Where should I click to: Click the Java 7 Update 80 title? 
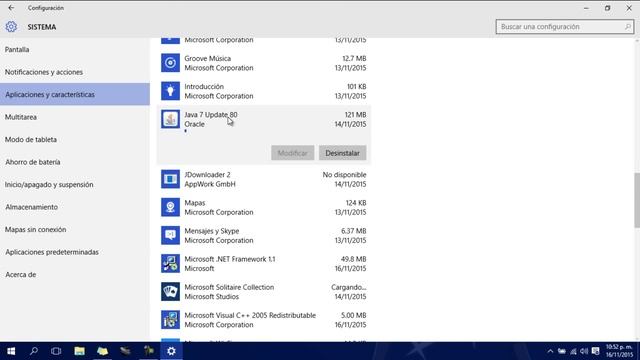211,115
